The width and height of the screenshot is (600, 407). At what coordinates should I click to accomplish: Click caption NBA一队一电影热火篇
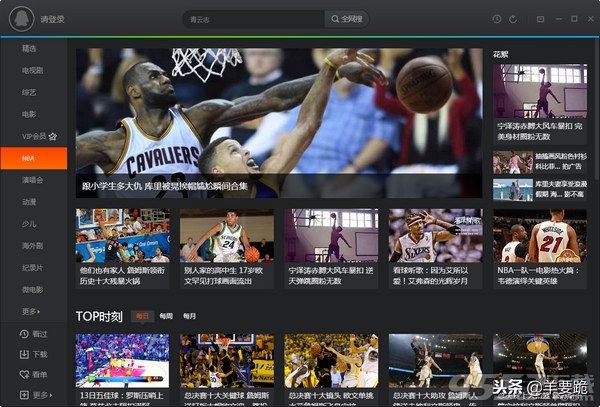click(538, 275)
